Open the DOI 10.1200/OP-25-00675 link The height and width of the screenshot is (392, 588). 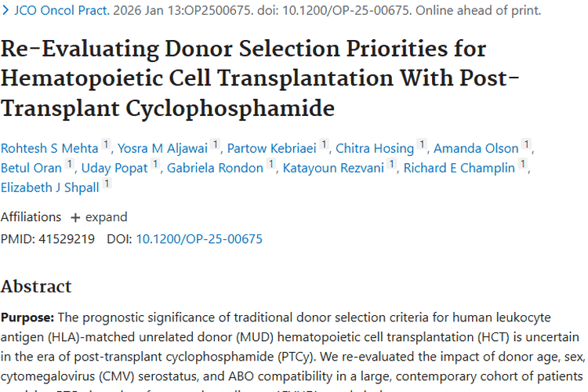[x=199, y=239]
